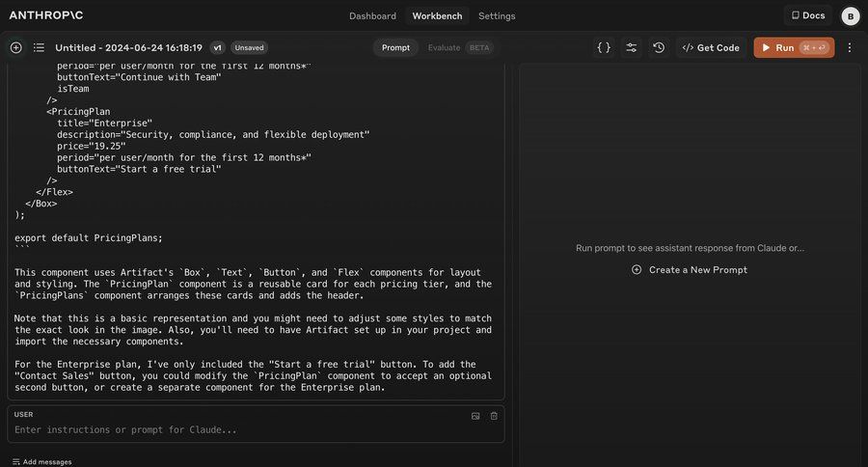
Task: Switch to the Workbench tab
Action: click(x=437, y=16)
